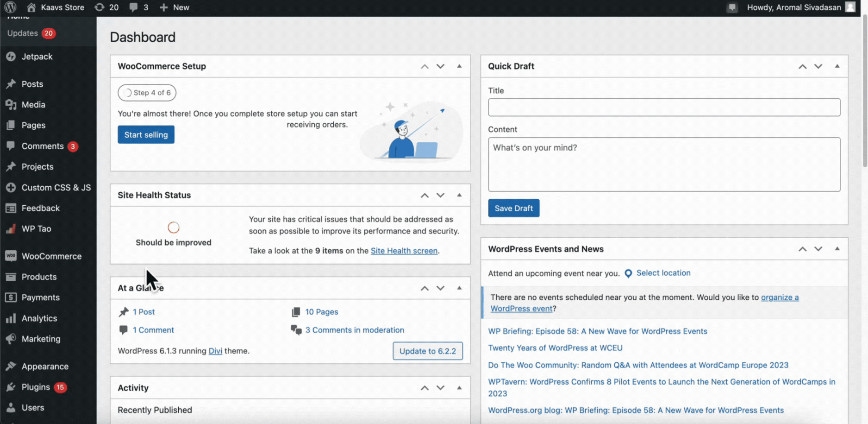The width and height of the screenshot is (868, 424).
Task: Collapse the WooCommerce Setup panel
Action: 459,66
